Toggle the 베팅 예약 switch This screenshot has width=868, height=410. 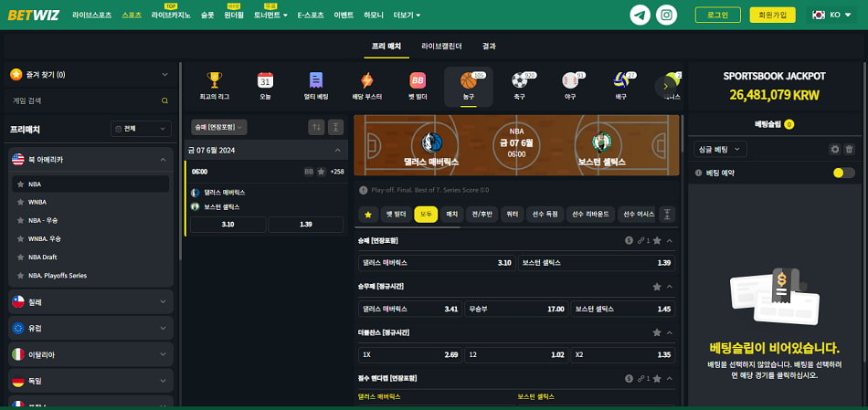(x=843, y=173)
